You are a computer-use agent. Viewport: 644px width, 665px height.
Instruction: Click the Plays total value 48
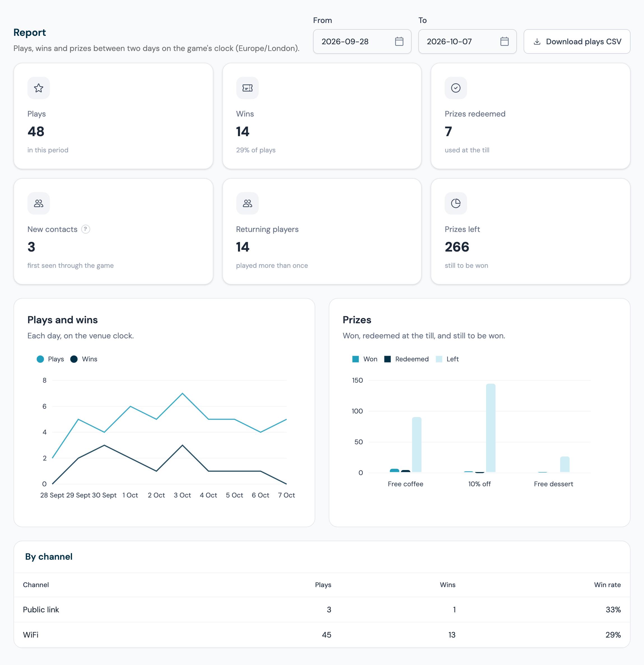[36, 132]
